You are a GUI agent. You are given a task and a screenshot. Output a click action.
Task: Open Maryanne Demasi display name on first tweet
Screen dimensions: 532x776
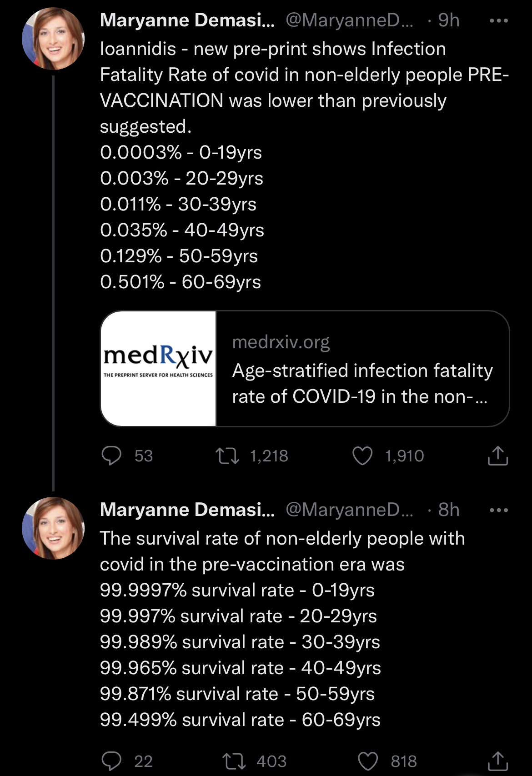(x=187, y=20)
